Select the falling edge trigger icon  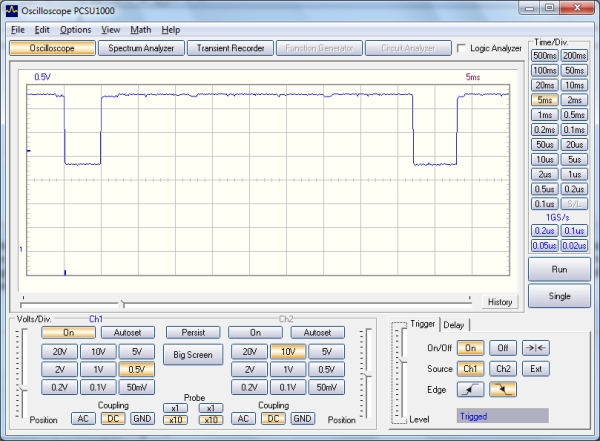[x=503, y=389]
